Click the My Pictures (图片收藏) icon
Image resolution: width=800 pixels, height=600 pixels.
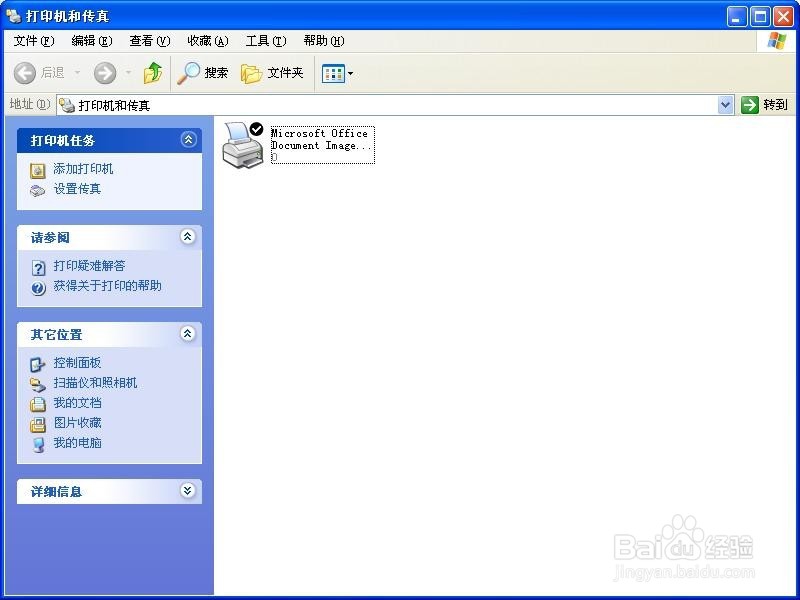click(38, 424)
